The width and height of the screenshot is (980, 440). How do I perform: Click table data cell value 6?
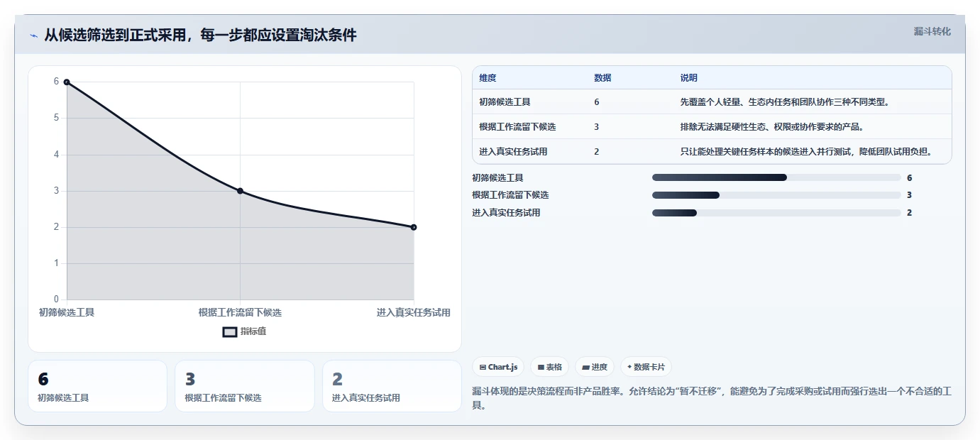597,102
